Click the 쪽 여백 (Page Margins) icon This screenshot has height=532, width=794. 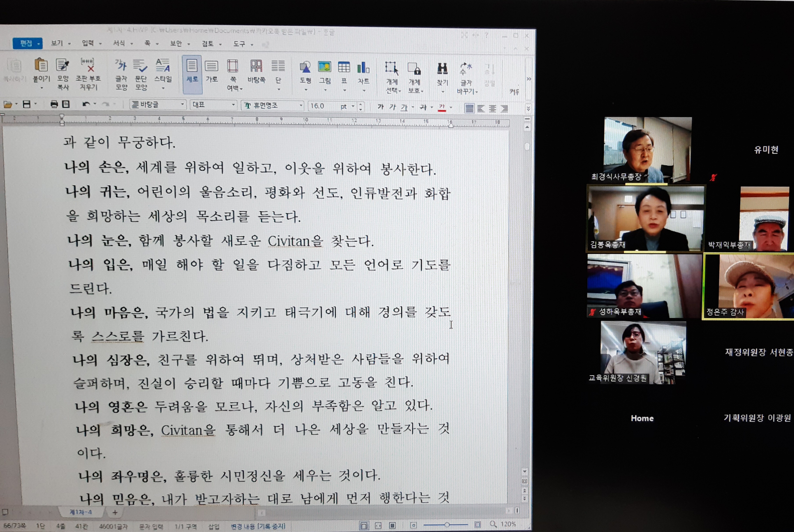pyautogui.click(x=233, y=66)
